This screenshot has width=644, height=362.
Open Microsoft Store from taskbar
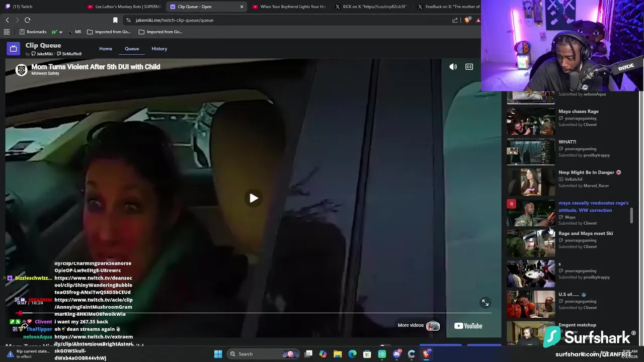coord(367,354)
